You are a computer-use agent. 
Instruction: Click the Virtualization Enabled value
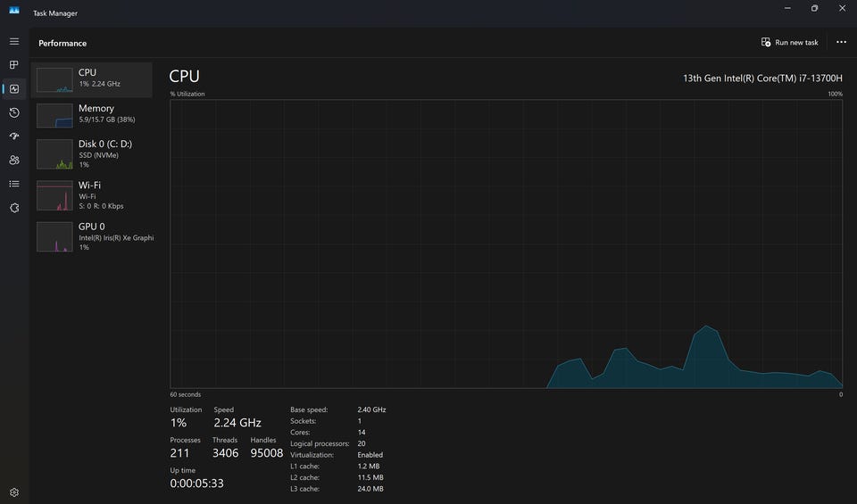point(370,455)
